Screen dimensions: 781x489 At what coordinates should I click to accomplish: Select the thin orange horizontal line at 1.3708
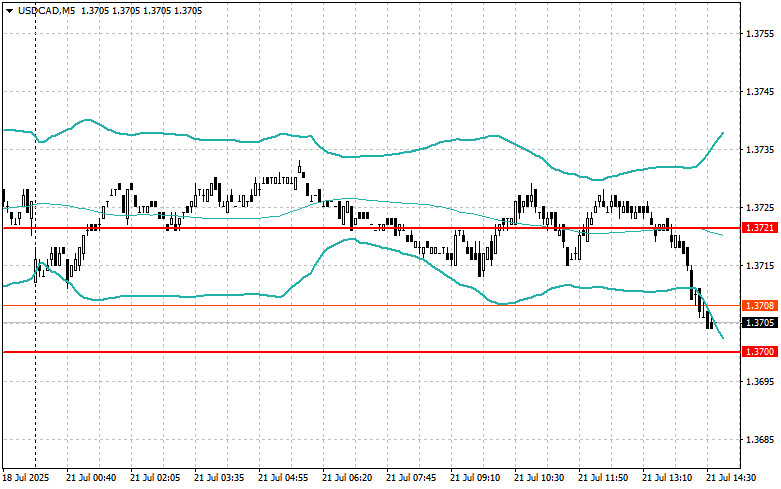[x=371, y=306]
